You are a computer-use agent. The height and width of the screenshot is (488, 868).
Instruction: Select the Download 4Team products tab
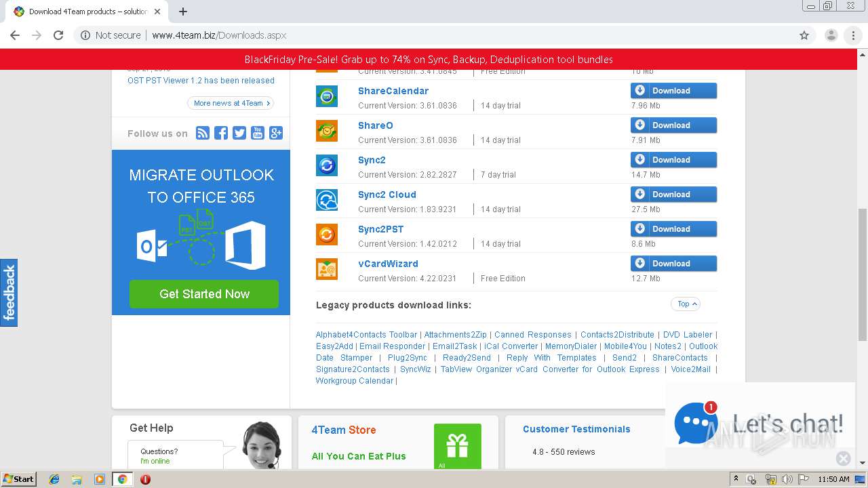(88, 12)
